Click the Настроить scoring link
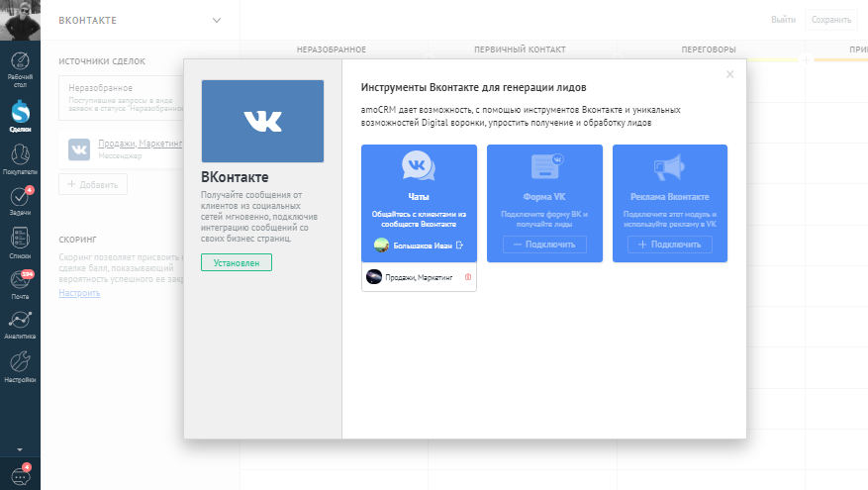The image size is (868, 490). (79, 293)
